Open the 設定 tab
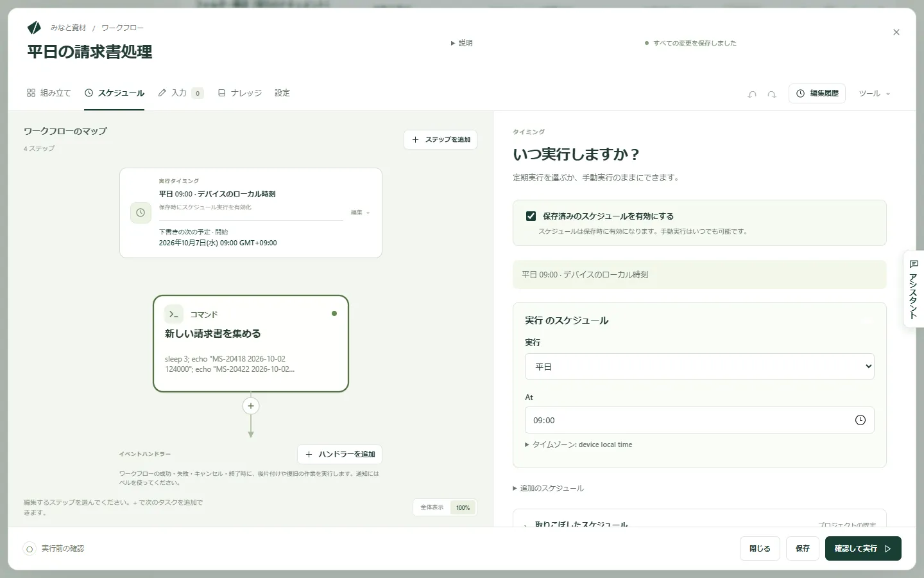 [x=282, y=93]
